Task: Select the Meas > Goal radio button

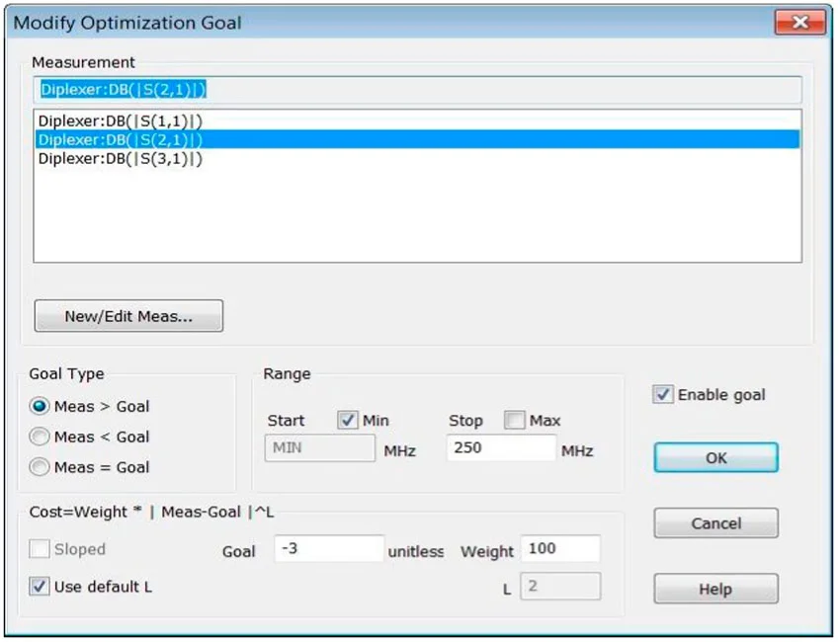Action: click(x=41, y=406)
